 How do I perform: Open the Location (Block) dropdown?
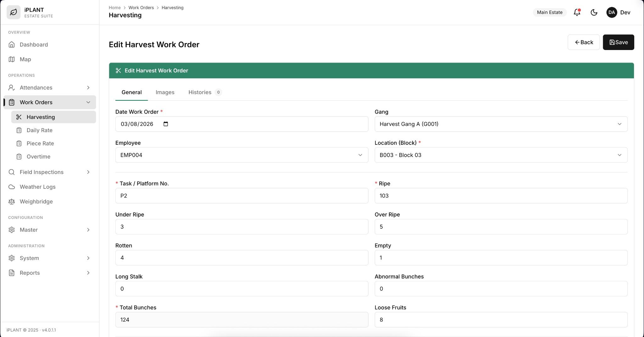point(501,155)
